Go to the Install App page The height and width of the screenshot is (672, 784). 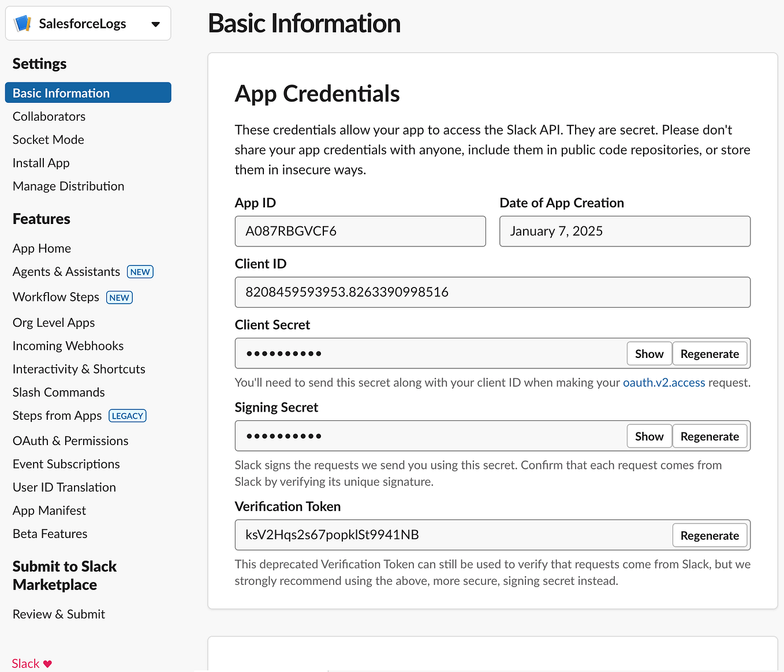point(41,162)
